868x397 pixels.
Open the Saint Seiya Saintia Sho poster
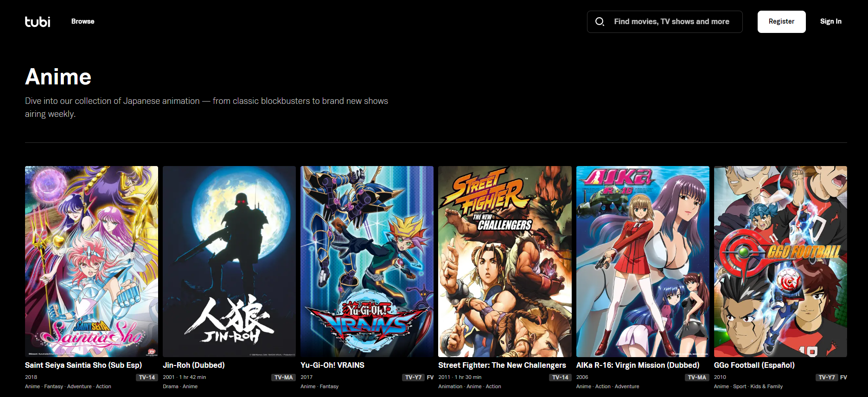tap(91, 262)
